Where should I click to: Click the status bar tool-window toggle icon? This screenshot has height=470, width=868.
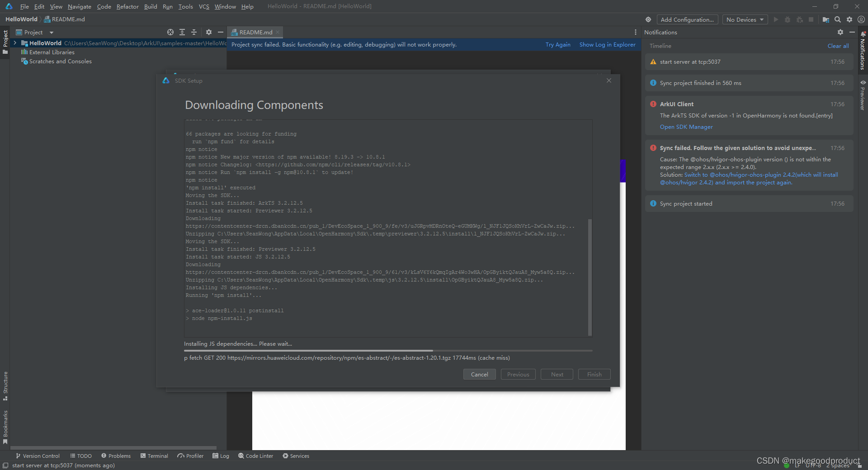5,465
